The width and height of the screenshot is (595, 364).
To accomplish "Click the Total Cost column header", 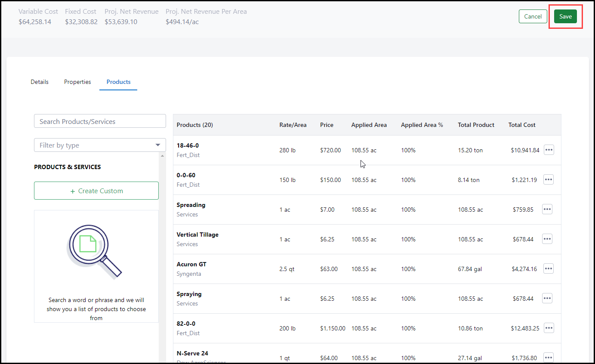I will pos(521,125).
